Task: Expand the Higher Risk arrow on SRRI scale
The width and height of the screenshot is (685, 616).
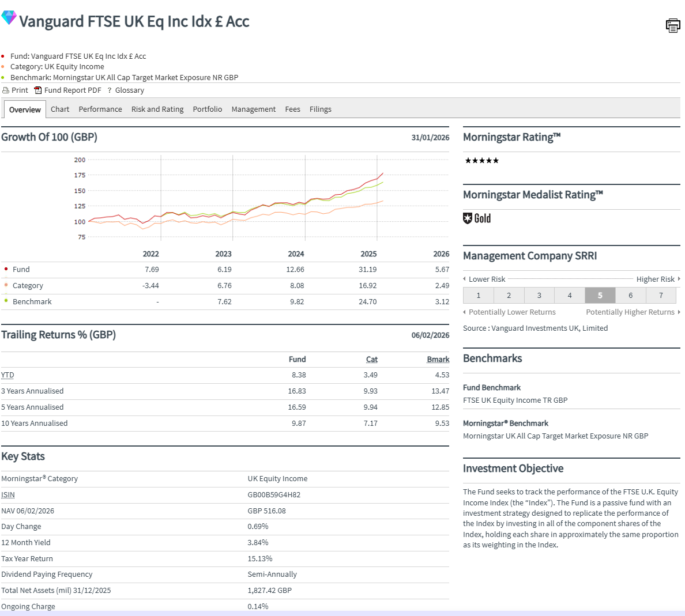Action: 678,279
